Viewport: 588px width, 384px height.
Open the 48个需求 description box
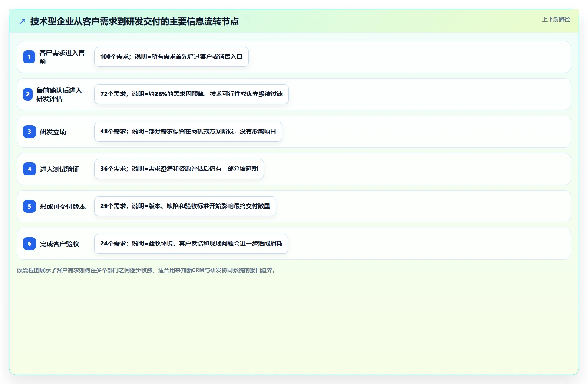188,132
